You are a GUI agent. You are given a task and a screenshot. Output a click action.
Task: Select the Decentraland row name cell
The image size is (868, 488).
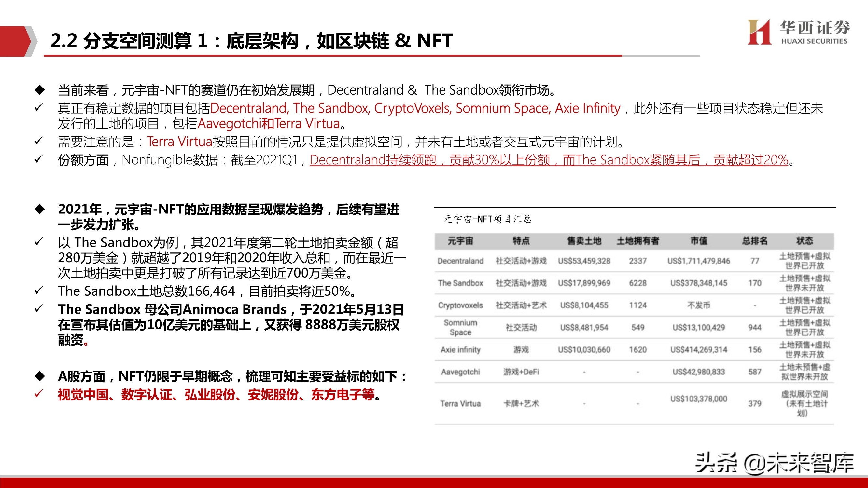[460, 261]
